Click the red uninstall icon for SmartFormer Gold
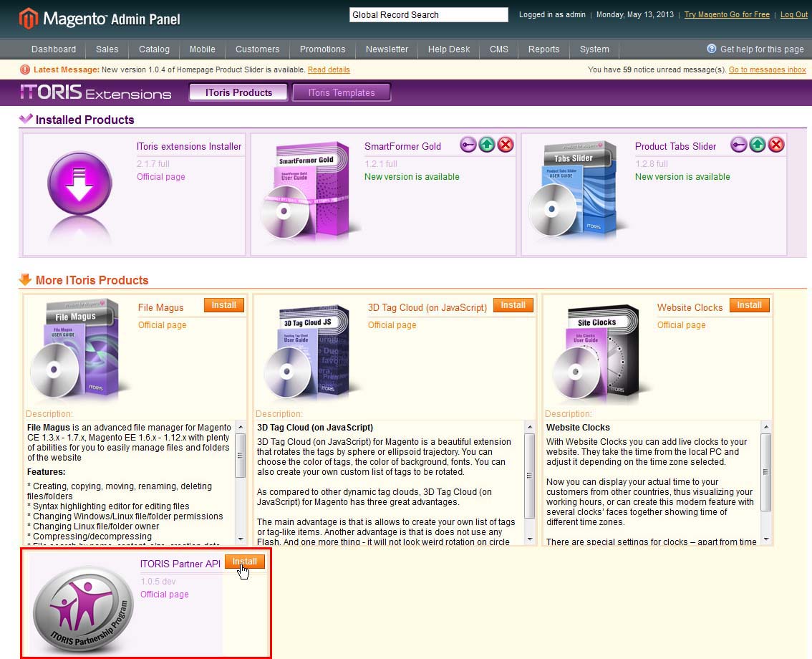The width and height of the screenshot is (812, 659). pyautogui.click(x=506, y=145)
